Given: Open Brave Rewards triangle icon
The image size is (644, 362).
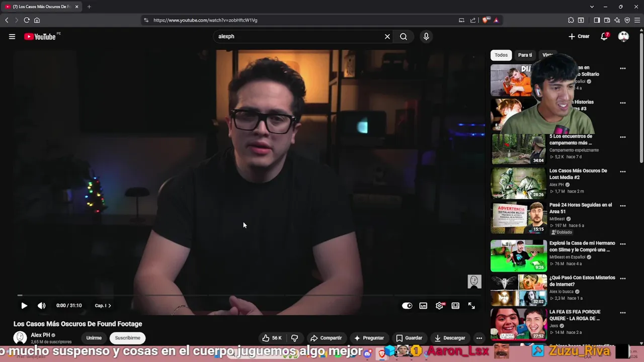Looking at the screenshot, I should (496, 20).
